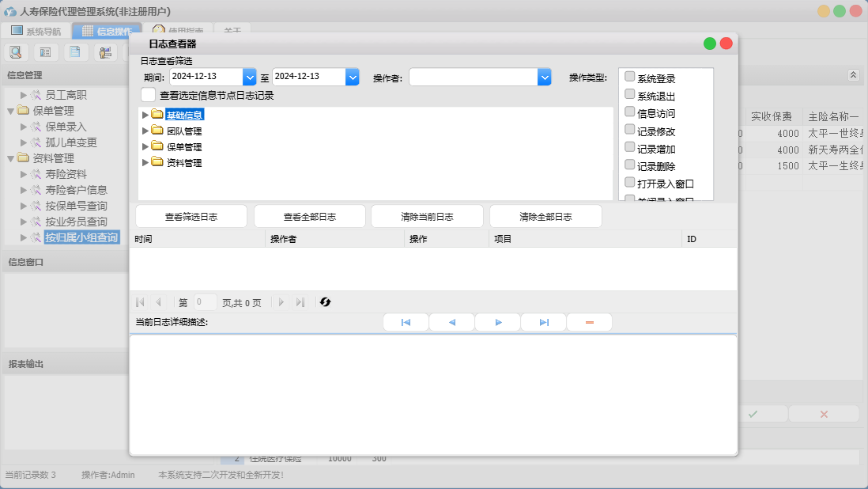Jump to last log record (blue arrow)
This screenshot has width=868, height=489.
544,323
